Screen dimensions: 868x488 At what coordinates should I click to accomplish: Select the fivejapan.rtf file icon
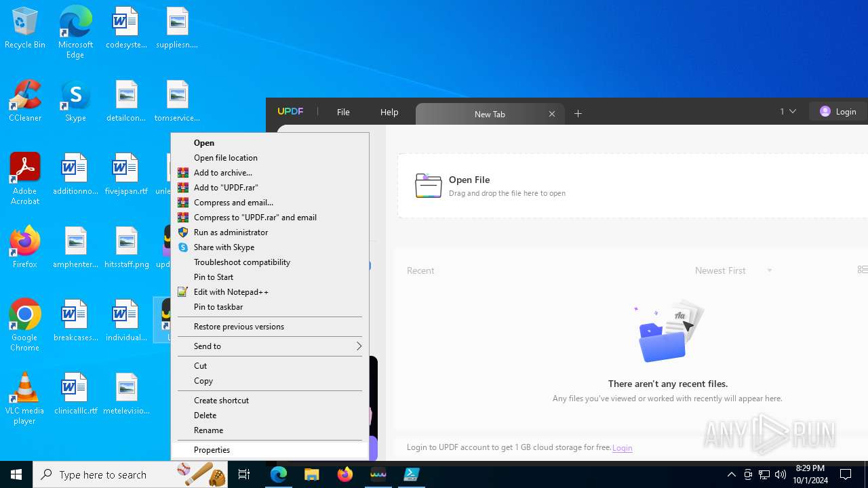point(126,175)
